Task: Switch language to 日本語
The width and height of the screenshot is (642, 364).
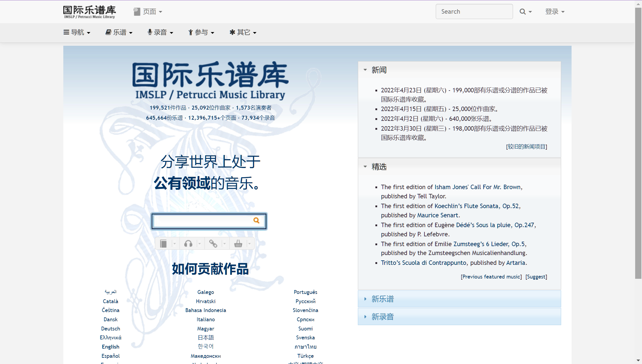Action: coord(206,338)
